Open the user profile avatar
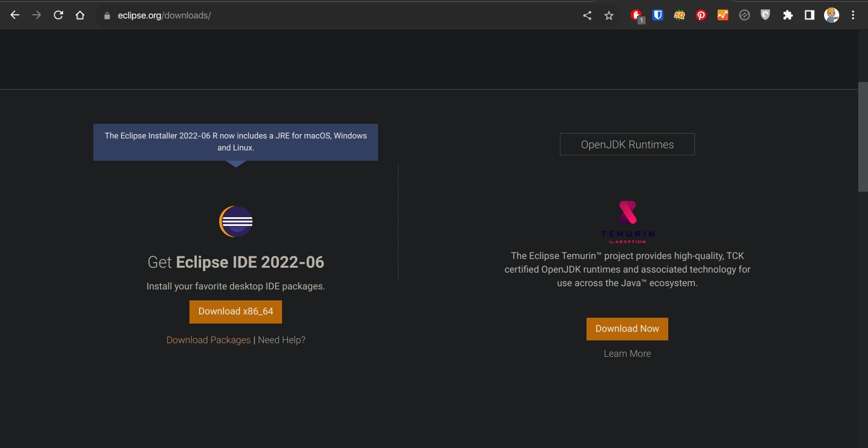 click(x=832, y=15)
